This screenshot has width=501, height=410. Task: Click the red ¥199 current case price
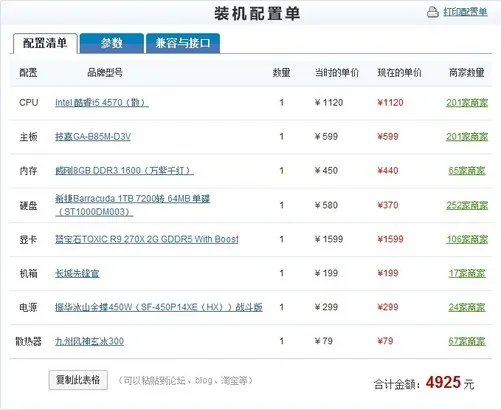(x=388, y=273)
